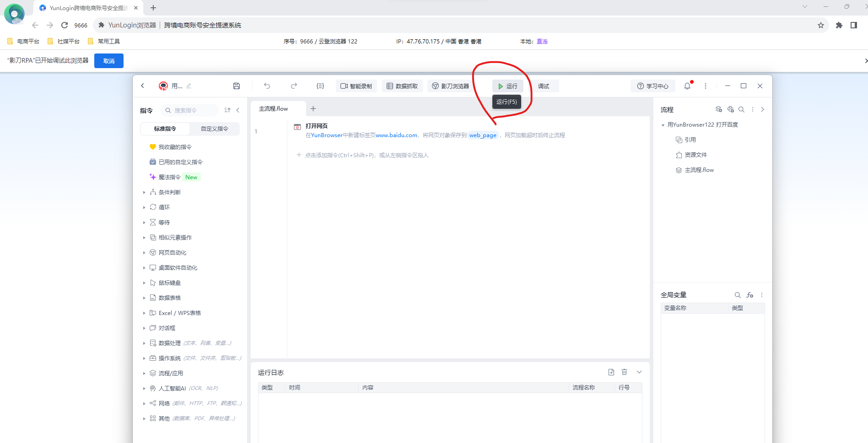868x443 pixels.
Task: Click the web_page variable tag
Action: pyautogui.click(x=483, y=135)
